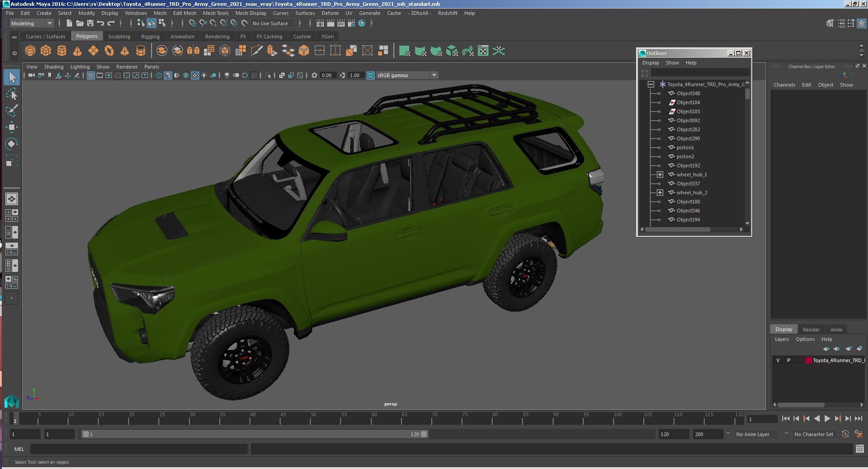Screen dimensions: 868x469
Task: Click the multi-cut tool shelf icon
Action: tap(256, 51)
